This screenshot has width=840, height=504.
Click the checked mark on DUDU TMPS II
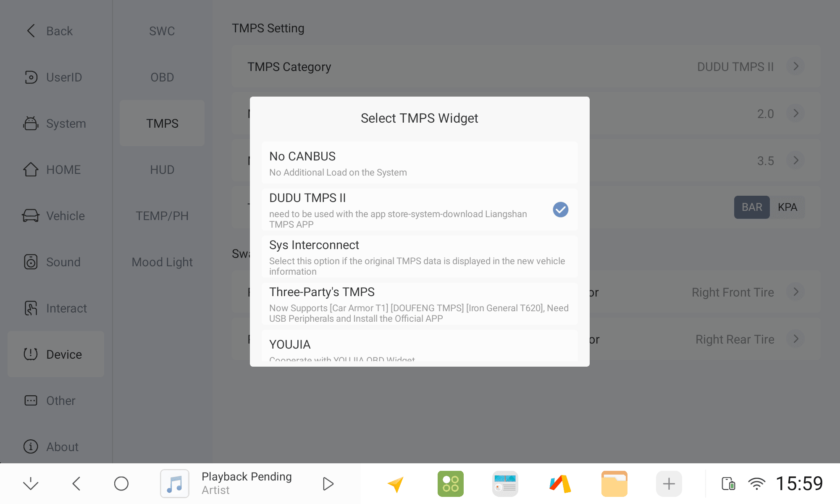(x=560, y=209)
